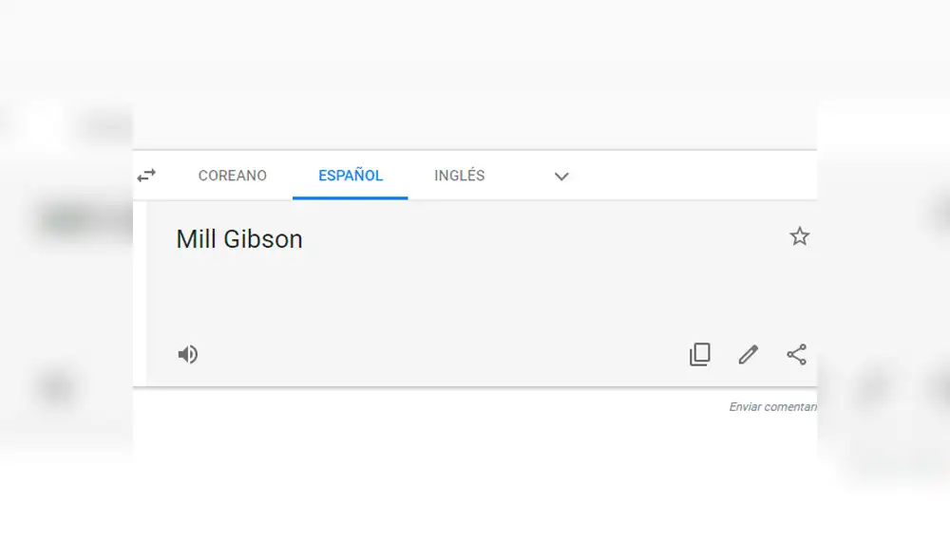Click the "Enviar comentarios" feedback link
The width and height of the screenshot is (950, 560).
click(x=772, y=406)
